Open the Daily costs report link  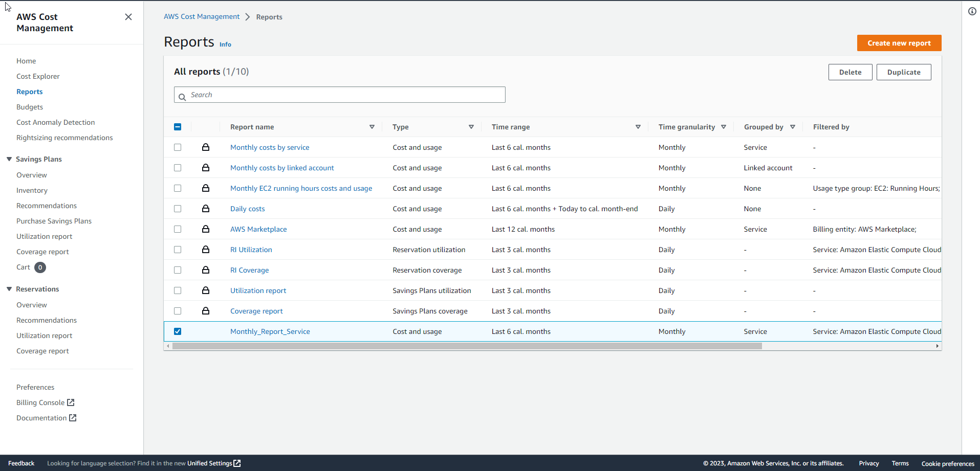pyautogui.click(x=248, y=209)
